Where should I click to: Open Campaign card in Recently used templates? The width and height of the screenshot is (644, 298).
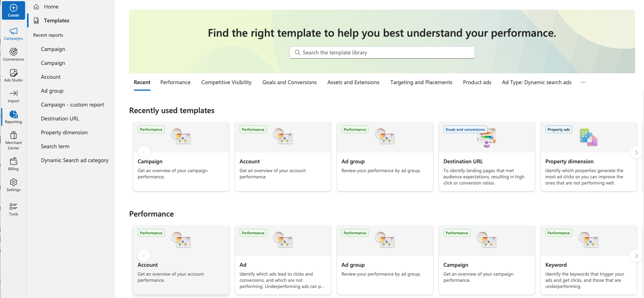pos(181,156)
